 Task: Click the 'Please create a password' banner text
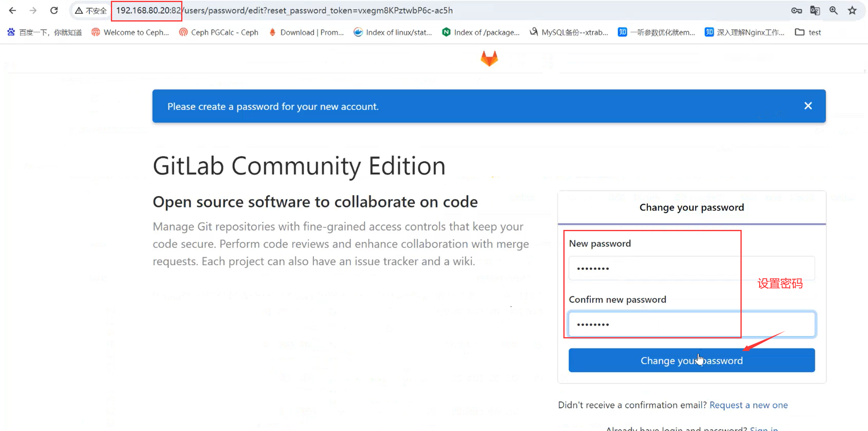pyautogui.click(x=273, y=106)
